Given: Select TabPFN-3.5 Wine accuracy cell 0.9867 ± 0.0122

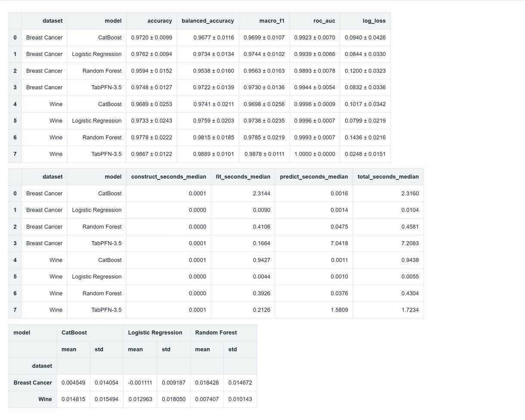Looking at the screenshot, I should 152,154.
